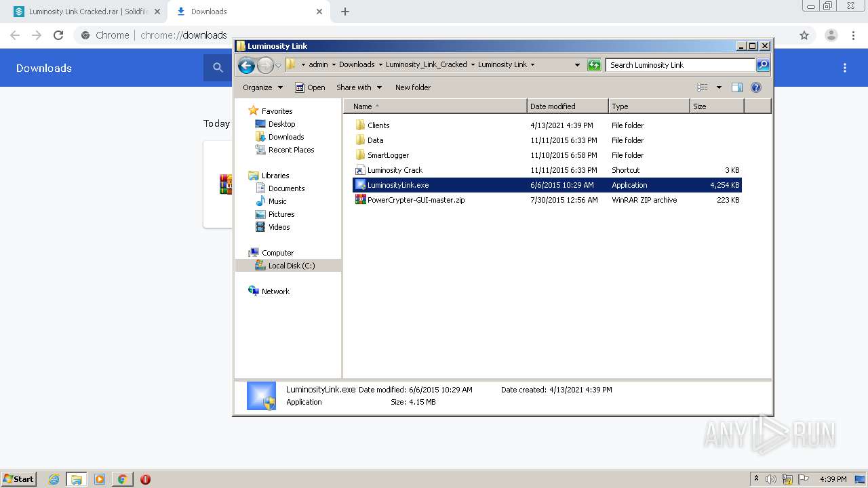Viewport: 868px width, 488px height.
Task: Open Chrome profile avatar icon
Action: (831, 35)
